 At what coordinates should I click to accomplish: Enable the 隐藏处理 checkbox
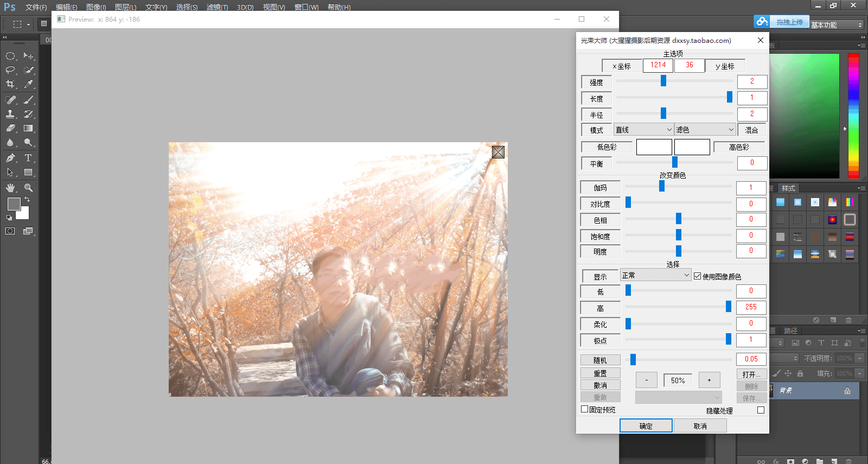pos(761,410)
